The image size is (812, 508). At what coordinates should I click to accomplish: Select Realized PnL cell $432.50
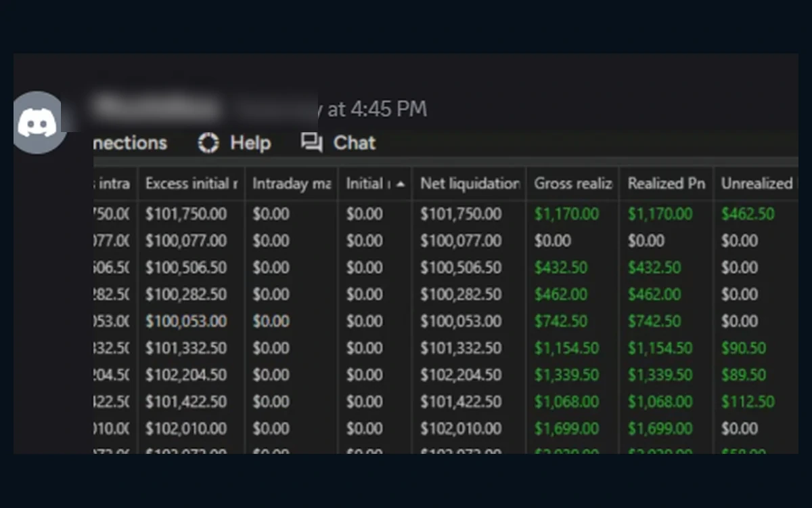coord(654,268)
